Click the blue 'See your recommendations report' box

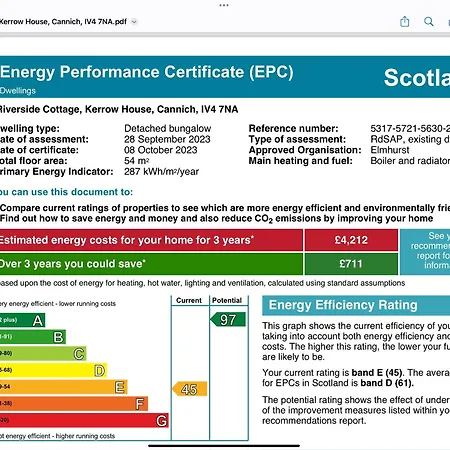tap(425, 252)
